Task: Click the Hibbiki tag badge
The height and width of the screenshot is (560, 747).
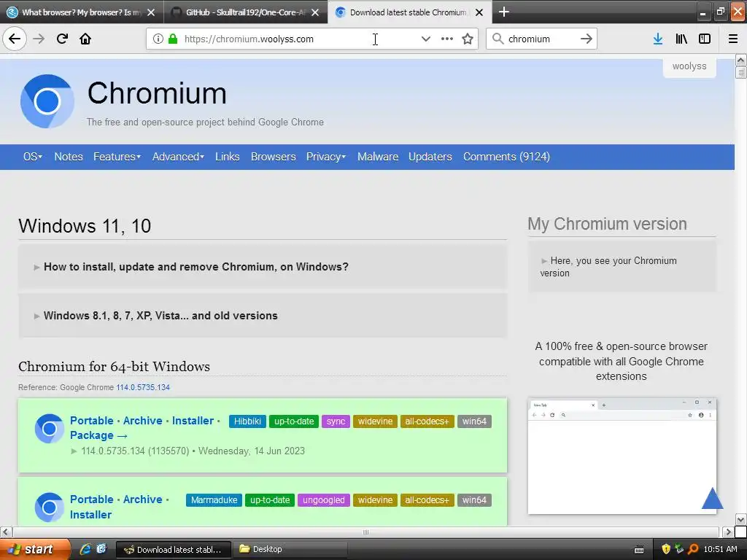Action: (x=247, y=421)
